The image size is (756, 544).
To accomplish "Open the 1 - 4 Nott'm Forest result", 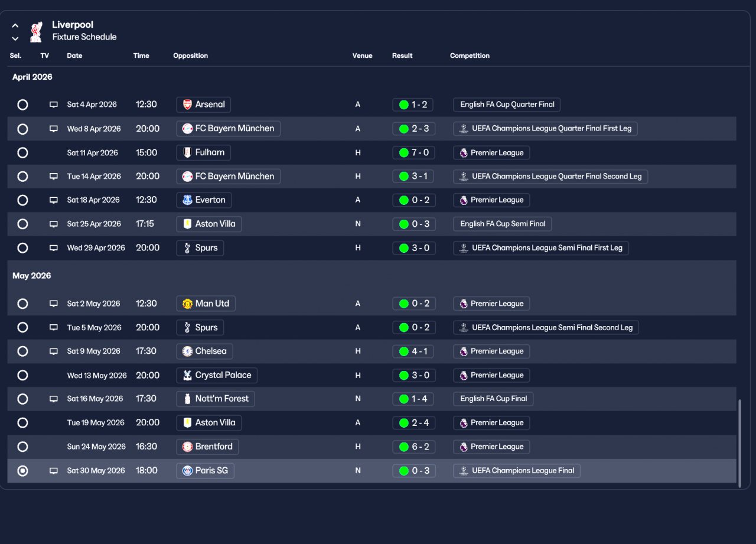I will pos(413,399).
